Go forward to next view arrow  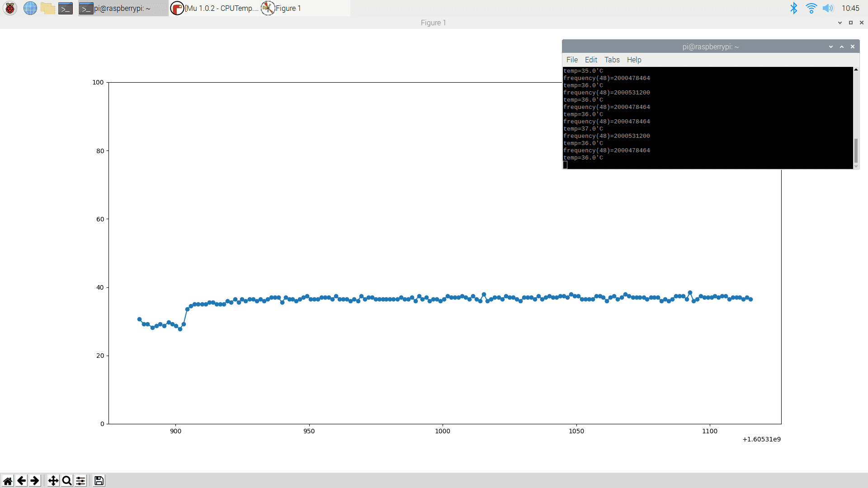35,481
